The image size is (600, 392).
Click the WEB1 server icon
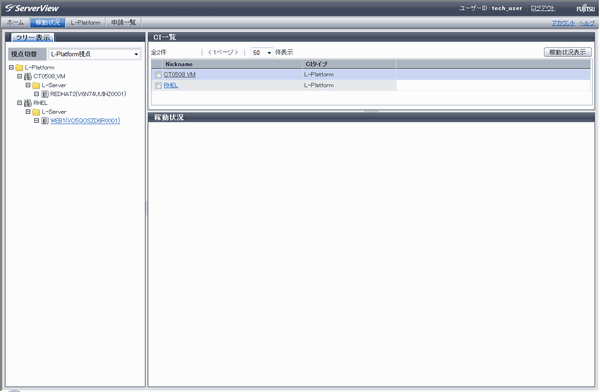pyautogui.click(x=45, y=121)
